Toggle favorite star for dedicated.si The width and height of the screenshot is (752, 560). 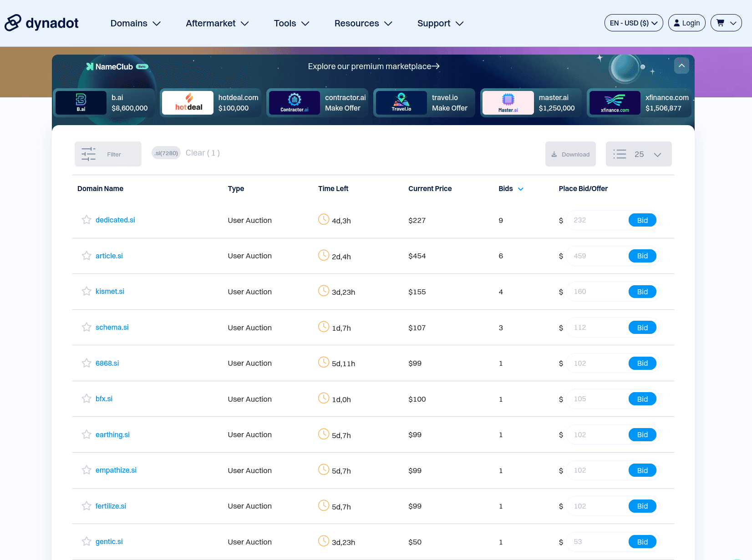(86, 220)
